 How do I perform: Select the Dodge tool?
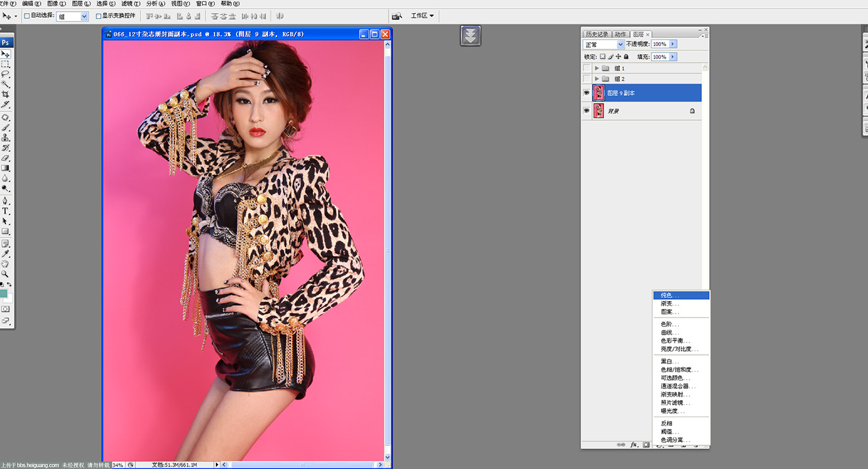(5, 188)
